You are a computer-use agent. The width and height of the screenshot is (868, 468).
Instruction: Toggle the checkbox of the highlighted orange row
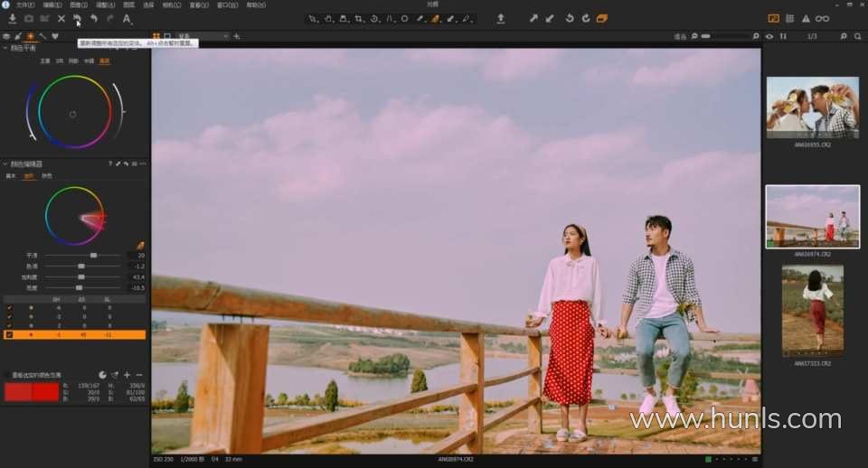[9, 334]
